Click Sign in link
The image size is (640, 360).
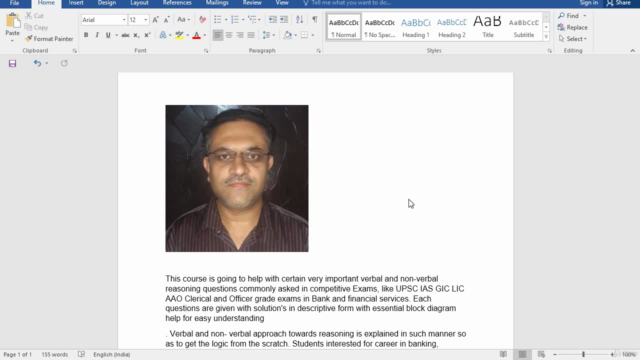[x=589, y=3]
